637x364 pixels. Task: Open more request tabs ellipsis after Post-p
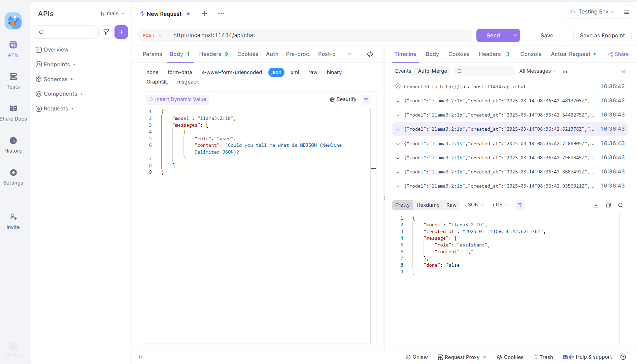(x=349, y=54)
